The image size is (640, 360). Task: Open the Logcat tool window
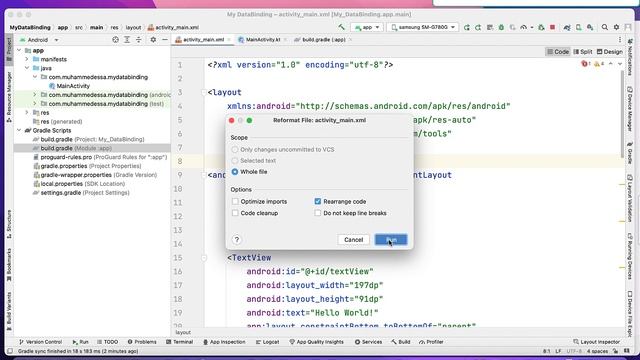coord(267,342)
